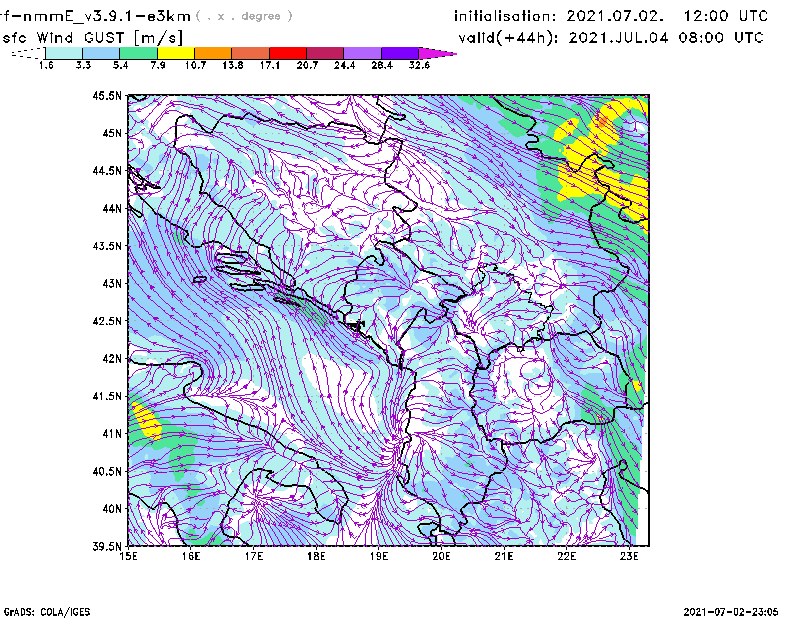Click the 41N latitude label
The height and width of the screenshot is (618, 800).
click(x=112, y=434)
